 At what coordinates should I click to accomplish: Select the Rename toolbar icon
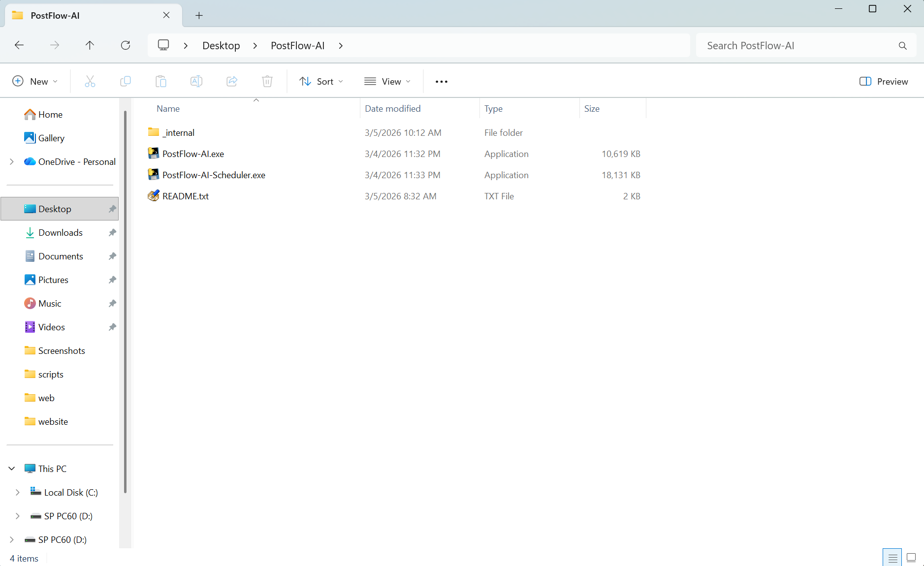[x=196, y=81]
